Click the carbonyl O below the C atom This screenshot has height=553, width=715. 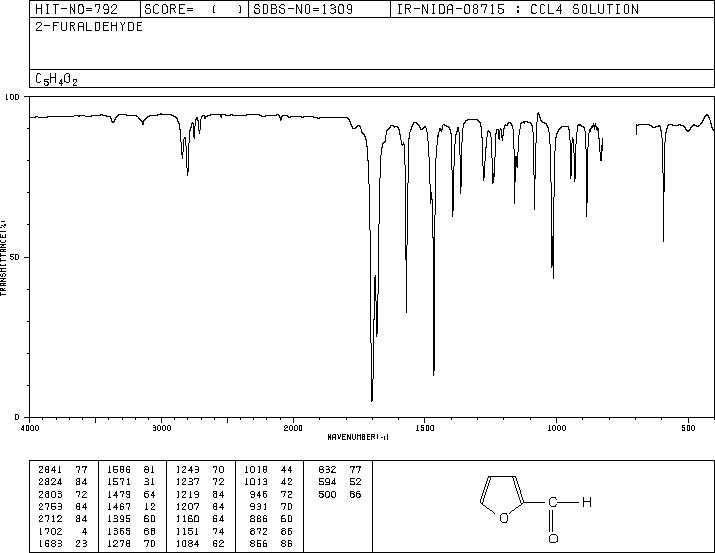pyautogui.click(x=553, y=538)
